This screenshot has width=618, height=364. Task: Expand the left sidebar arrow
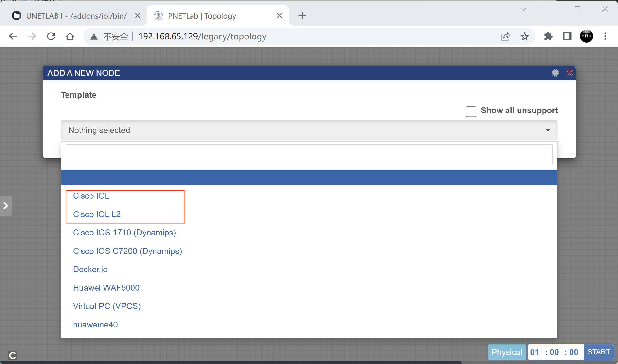(6, 205)
